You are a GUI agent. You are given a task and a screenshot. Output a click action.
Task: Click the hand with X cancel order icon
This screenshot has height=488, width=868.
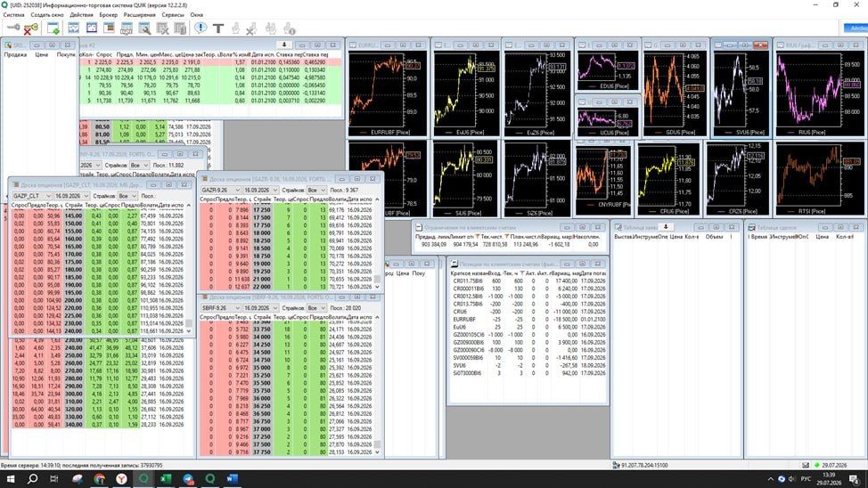pos(252,28)
